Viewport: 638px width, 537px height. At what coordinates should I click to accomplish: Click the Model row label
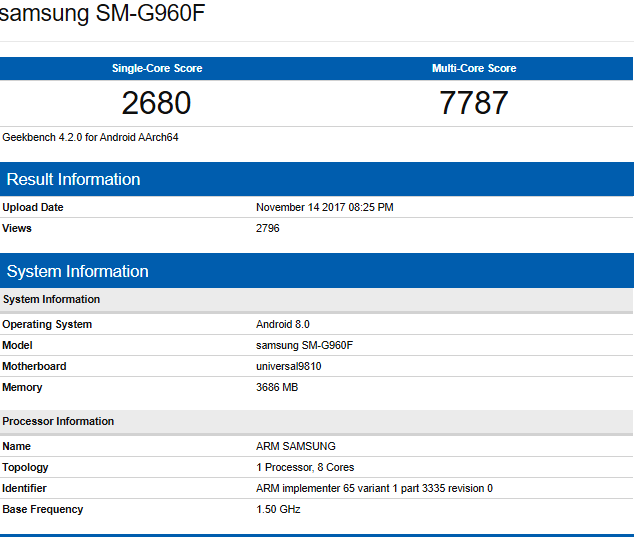coord(17,345)
